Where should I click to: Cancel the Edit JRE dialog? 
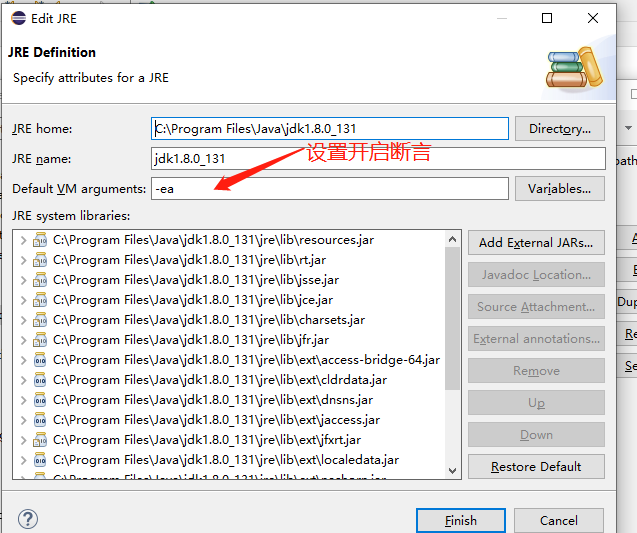click(559, 520)
